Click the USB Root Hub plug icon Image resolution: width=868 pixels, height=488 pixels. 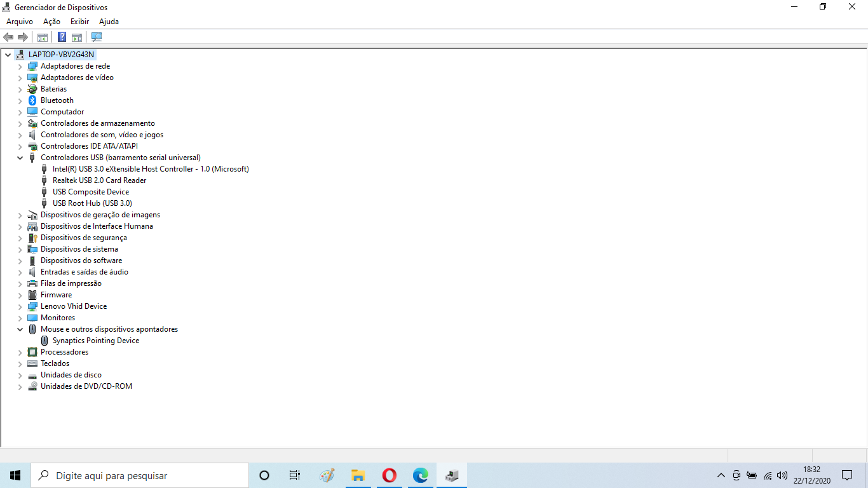pyautogui.click(x=44, y=203)
